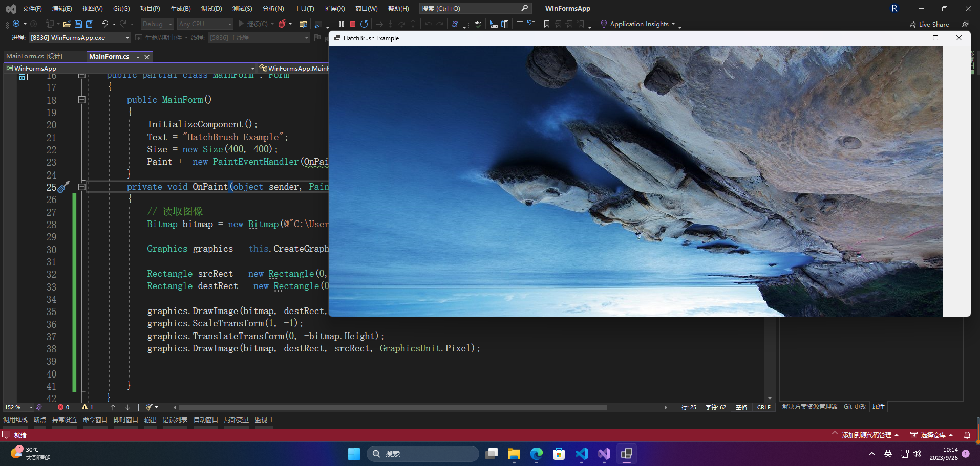Image resolution: width=980 pixels, height=466 pixels.
Task: Open Visual Studio Code from the taskbar
Action: [x=582, y=454]
